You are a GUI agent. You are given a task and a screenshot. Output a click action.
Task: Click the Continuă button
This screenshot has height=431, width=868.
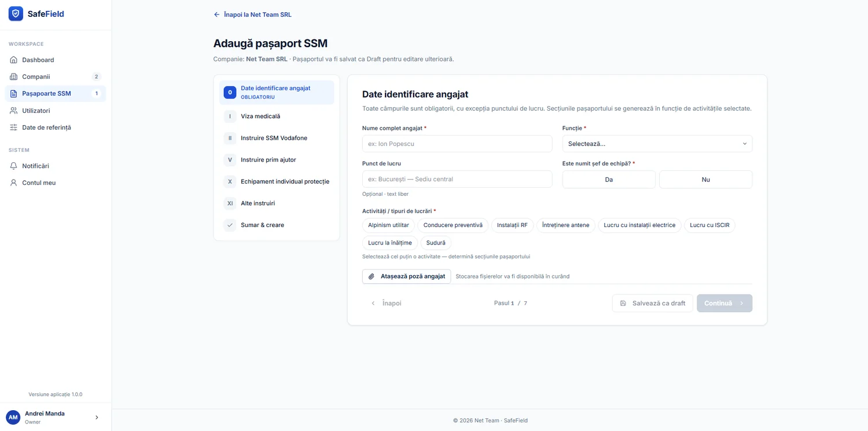(724, 303)
